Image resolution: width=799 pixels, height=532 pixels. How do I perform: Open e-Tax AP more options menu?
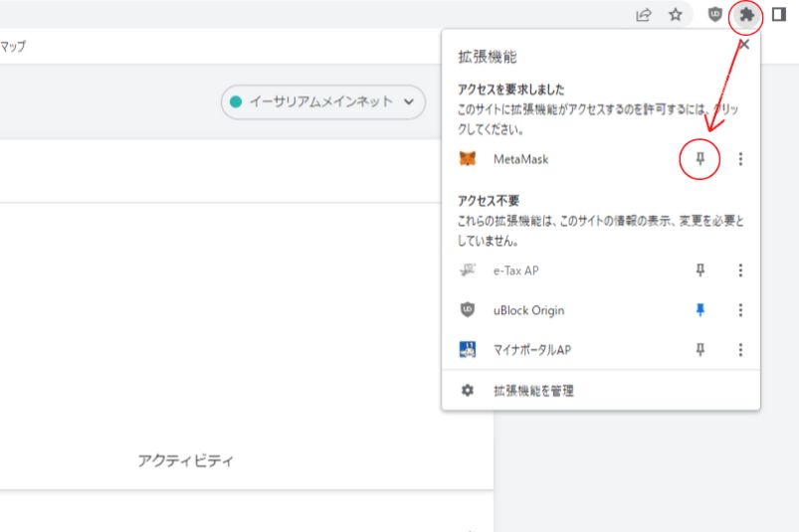click(740, 270)
